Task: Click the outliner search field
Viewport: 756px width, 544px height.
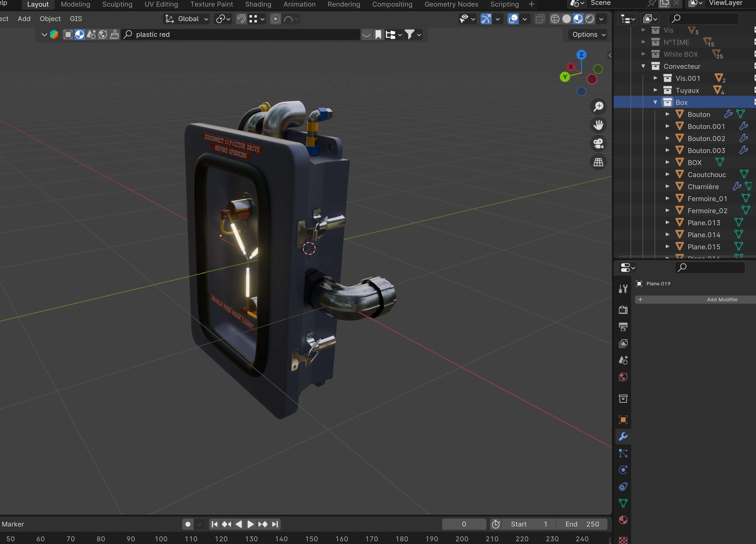Action: point(704,18)
